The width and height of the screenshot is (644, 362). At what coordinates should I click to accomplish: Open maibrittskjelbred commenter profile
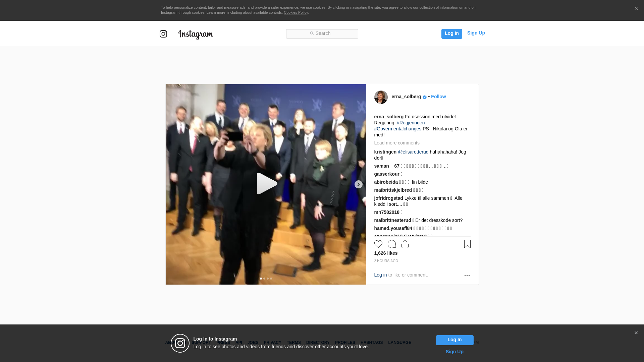coord(393,190)
